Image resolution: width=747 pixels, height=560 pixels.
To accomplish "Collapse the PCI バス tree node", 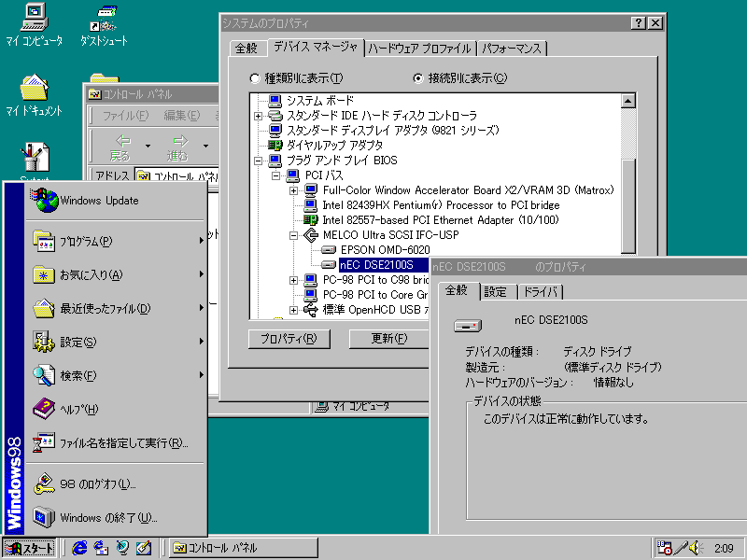I will pos(276,175).
